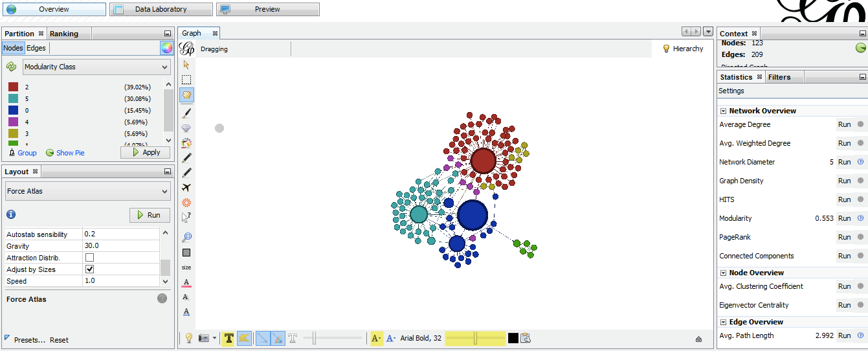868x351 pixels.
Task: Open the Overview tab
Action: (54, 9)
